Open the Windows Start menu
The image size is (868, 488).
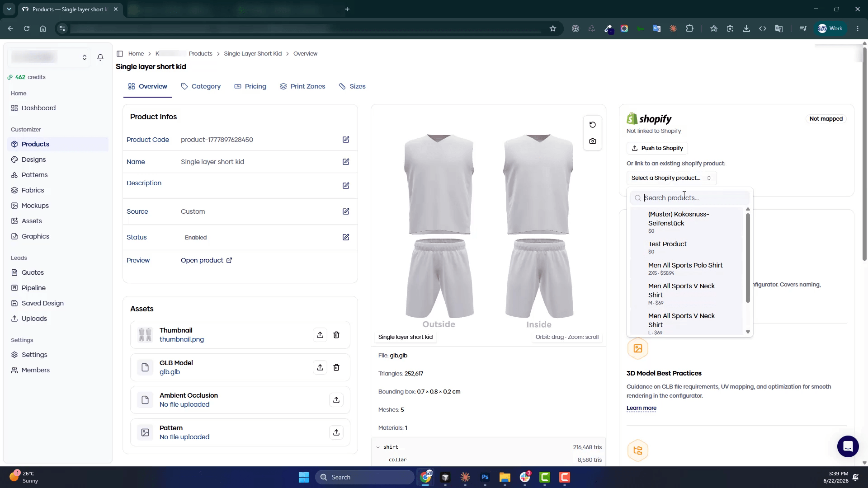[304, 477]
